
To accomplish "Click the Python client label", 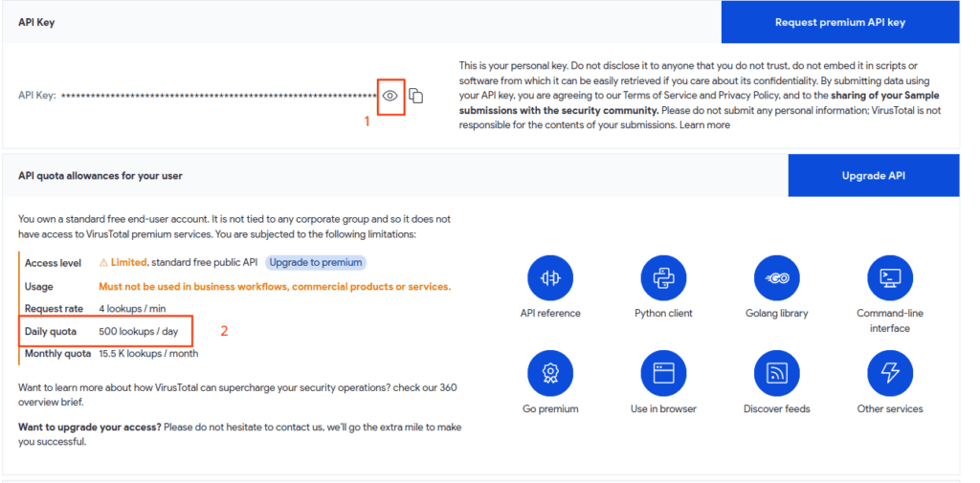I will point(663,313).
